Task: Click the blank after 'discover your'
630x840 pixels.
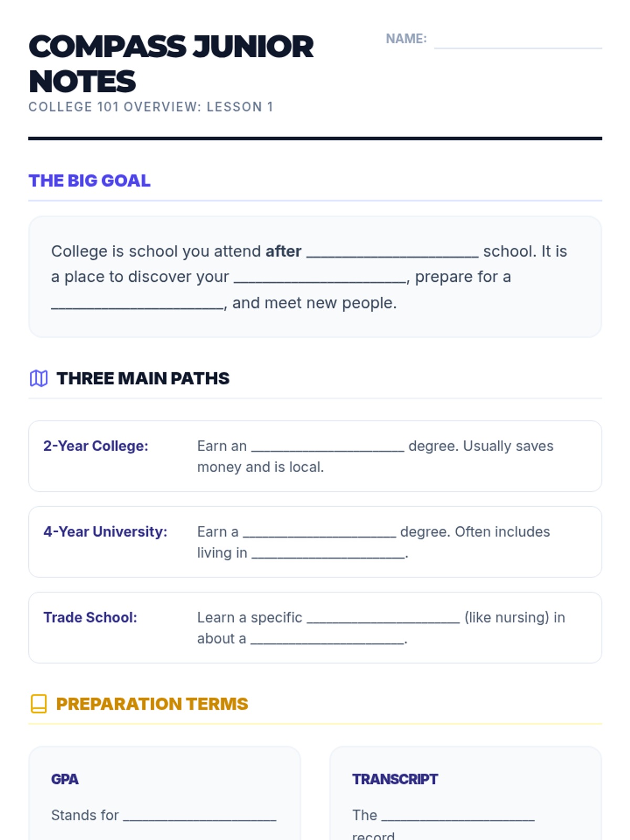Action: pos(320,277)
